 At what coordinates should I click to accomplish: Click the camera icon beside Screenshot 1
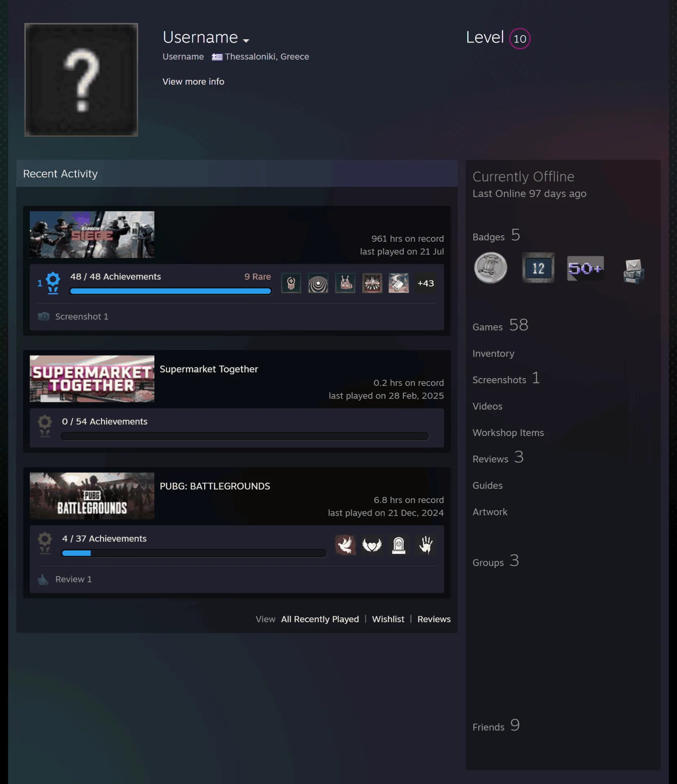click(x=44, y=316)
